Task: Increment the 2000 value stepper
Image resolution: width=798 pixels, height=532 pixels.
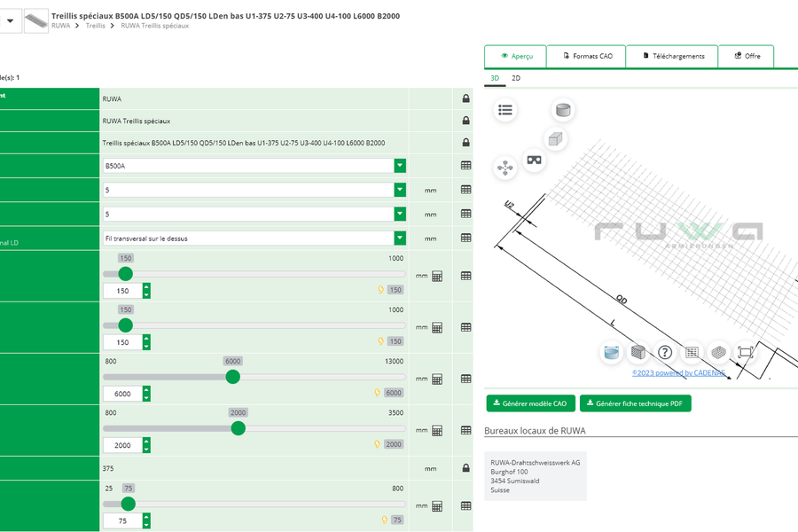Action: click(x=146, y=441)
